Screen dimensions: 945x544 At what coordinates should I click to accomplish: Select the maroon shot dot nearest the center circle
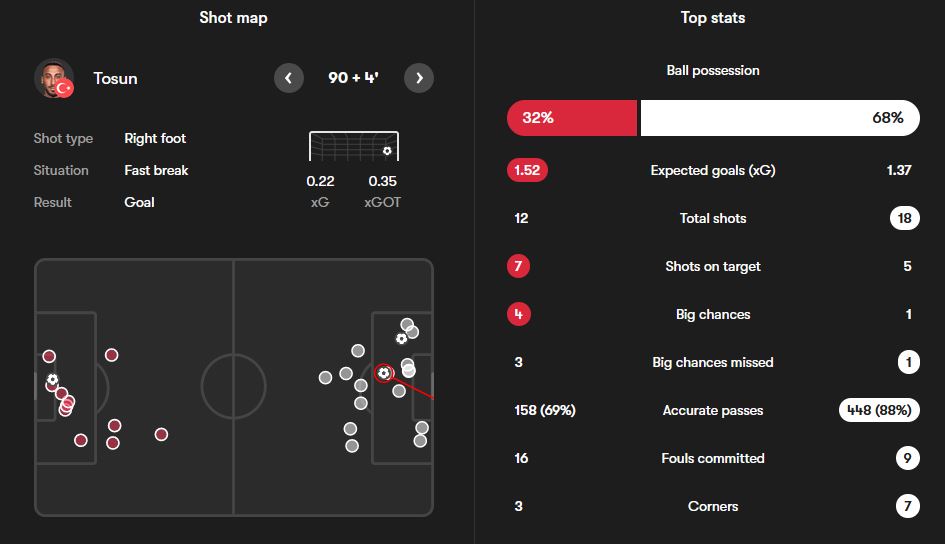[x=161, y=434]
